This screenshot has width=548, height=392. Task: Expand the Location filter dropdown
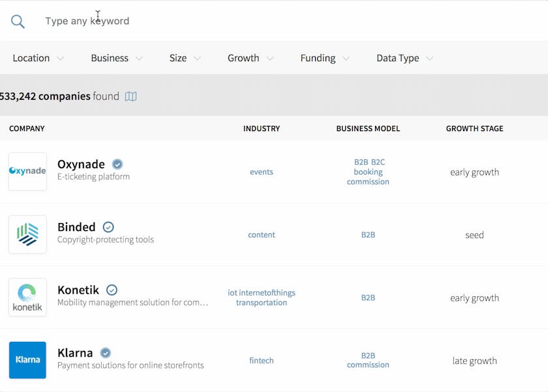point(38,58)
